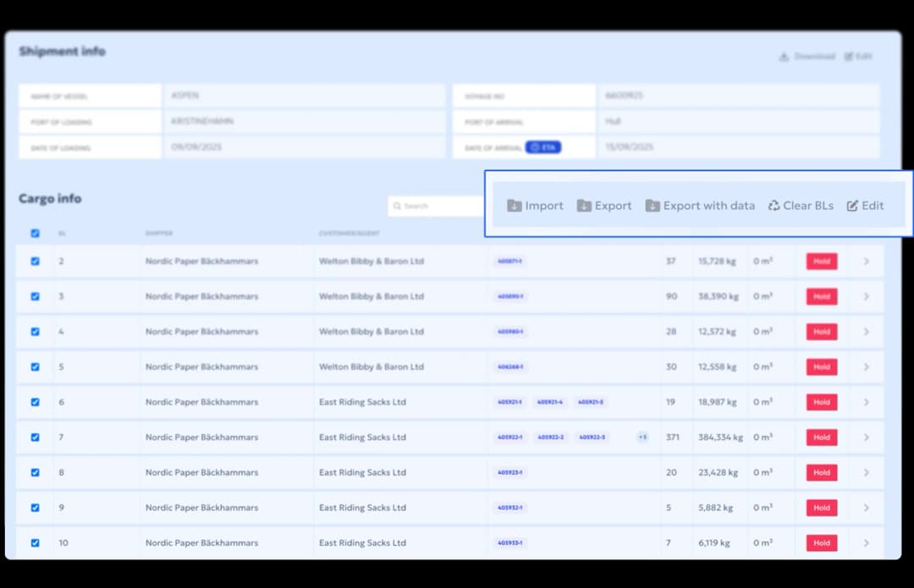Click the Edit pencil icon in cargo toolbar
914x588 pixels.
point(852,206)
